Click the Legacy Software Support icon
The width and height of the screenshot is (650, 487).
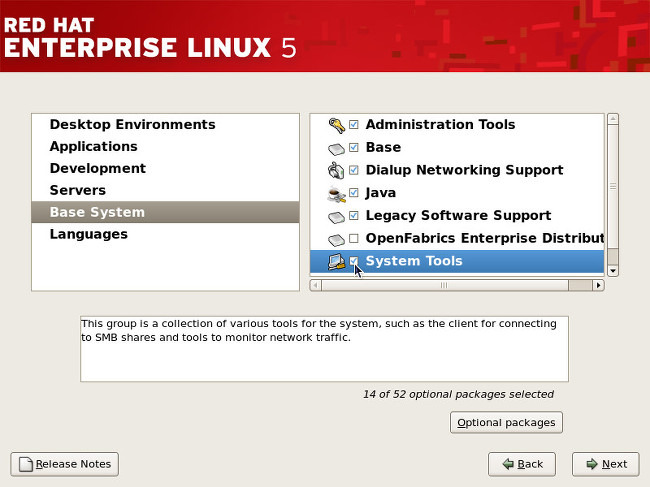click(336, 217)
